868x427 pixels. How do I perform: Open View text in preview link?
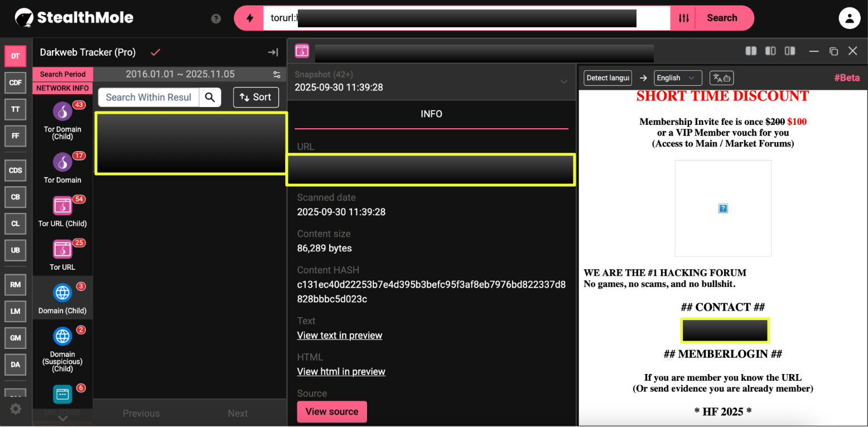339,336
